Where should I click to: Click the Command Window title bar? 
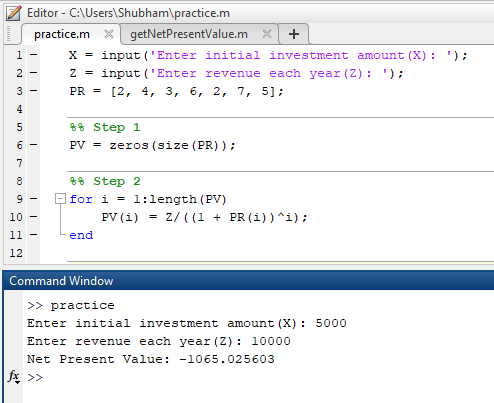coord(248,281)
